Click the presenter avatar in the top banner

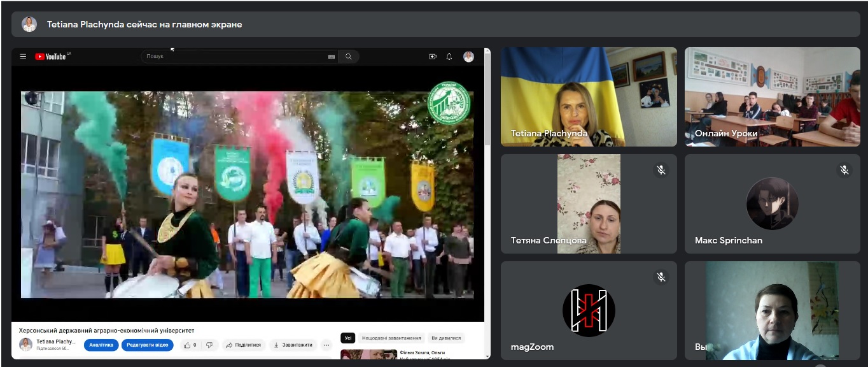coord(29,24)
